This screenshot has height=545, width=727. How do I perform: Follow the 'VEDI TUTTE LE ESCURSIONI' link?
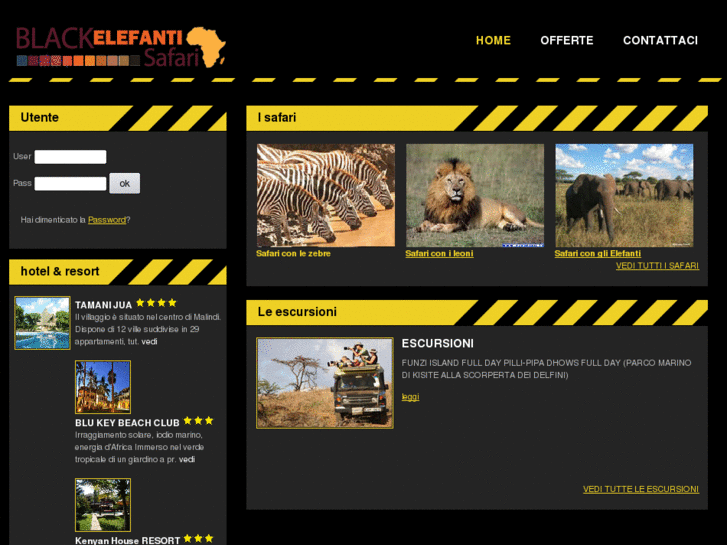coord(641,489)
